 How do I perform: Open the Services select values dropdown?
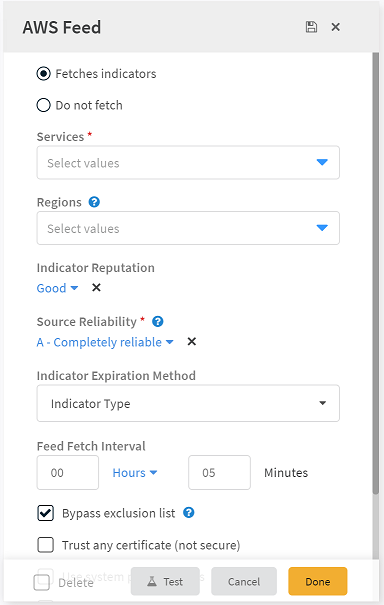[x=188, y=162]
